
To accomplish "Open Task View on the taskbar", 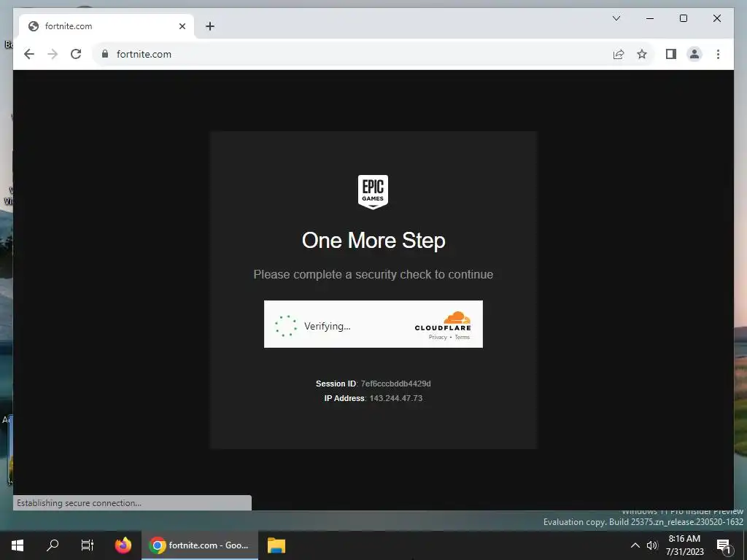I will click(88, 545).
